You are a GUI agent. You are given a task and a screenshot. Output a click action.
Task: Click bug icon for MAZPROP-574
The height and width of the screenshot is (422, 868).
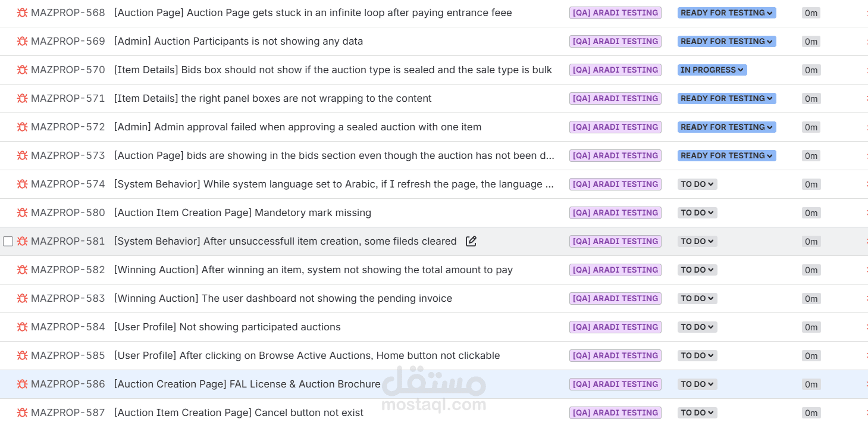tap(23, 184)
